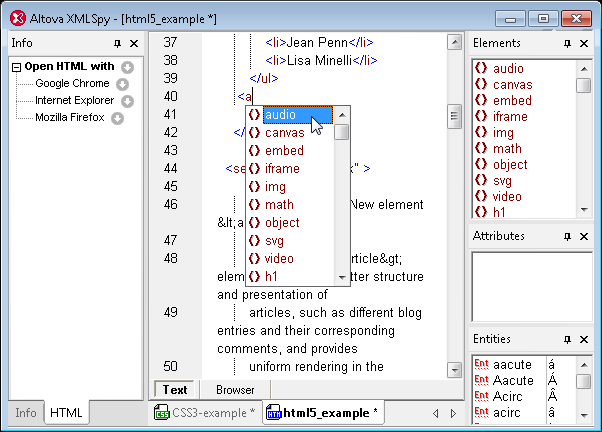Select Google Chrome in the Info tree

(72, 83)
